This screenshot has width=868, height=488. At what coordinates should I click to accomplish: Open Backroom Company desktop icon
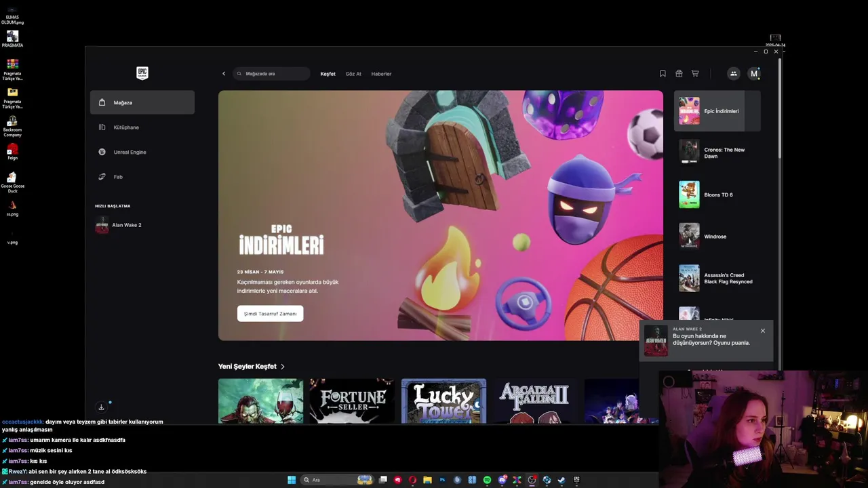tap(12, 126)
